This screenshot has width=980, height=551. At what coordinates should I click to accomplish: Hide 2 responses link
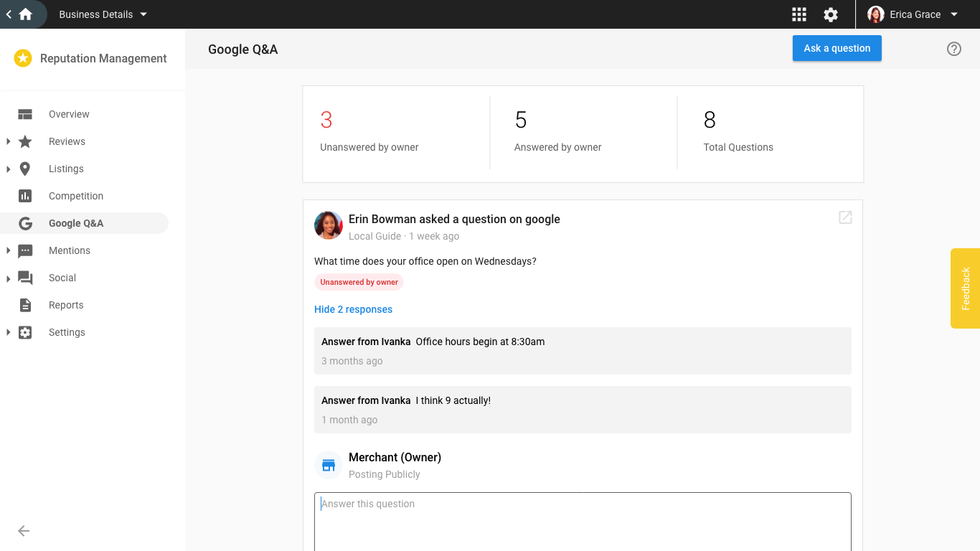[353, 309]
